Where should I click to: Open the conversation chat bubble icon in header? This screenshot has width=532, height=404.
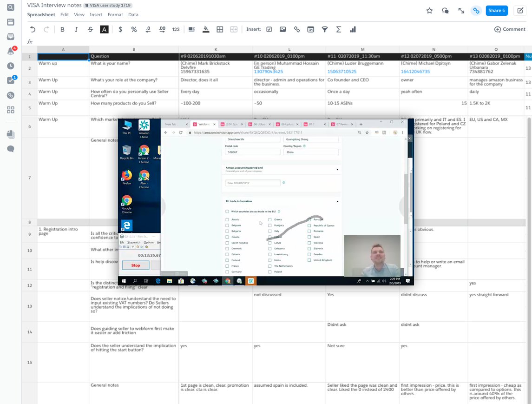446,11
